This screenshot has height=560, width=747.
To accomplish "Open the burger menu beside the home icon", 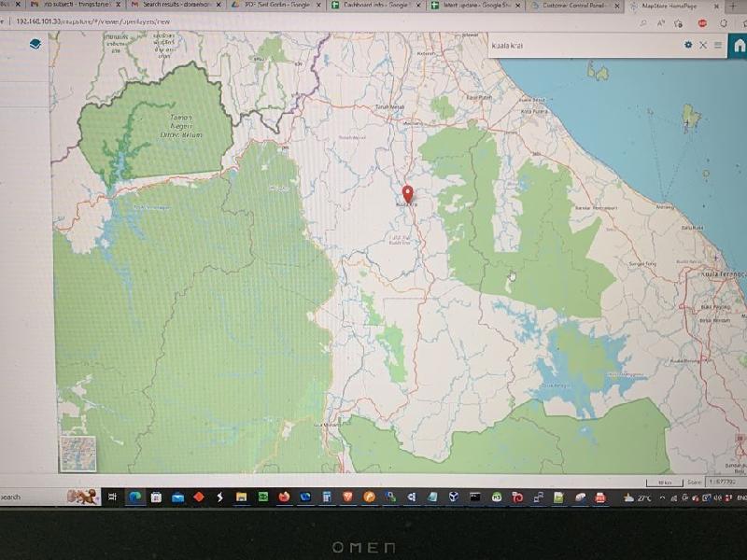I will (x=717, y=45).
